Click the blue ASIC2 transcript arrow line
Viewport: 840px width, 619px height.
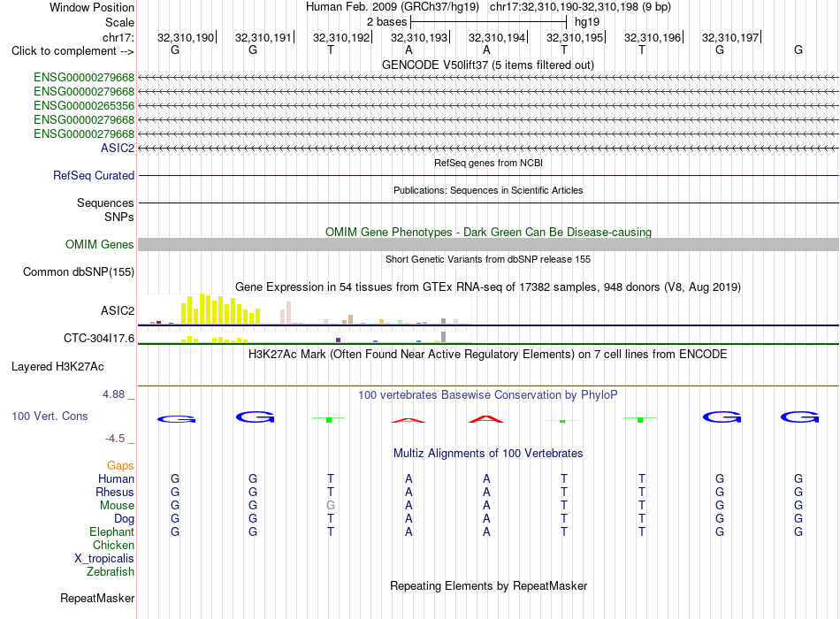488,148
